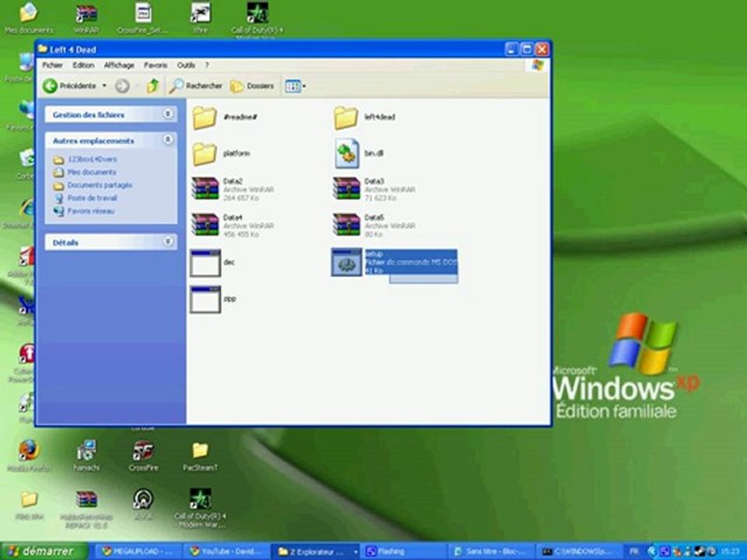Viewport: 747px width, 560px height.
Task: Switch to Sans titre Bloc-notes taskbar window
Action: 492,551
